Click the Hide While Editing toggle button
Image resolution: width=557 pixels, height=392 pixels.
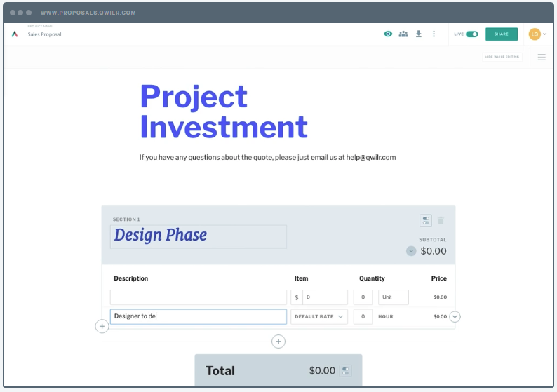pos(502,57)
